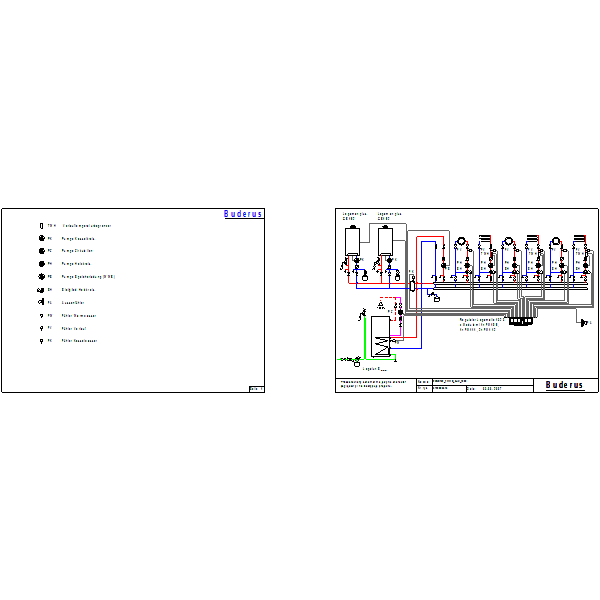
Task: Select the SH heating circuit actuator symbol
Action: click(x=41, y=290)
